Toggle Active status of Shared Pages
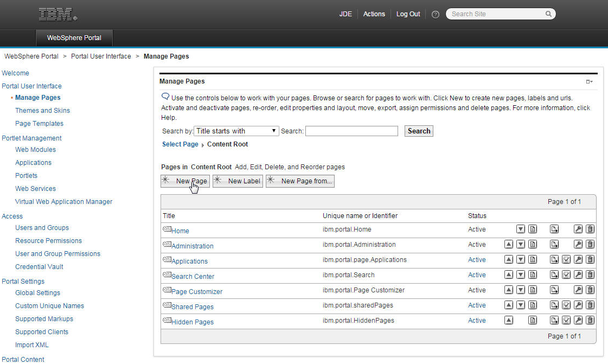 coord(477,305)
